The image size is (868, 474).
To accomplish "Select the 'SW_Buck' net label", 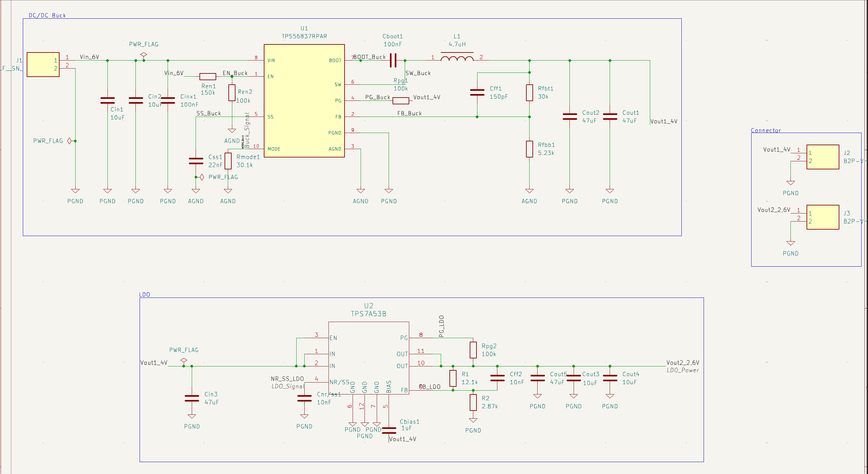I will click(x=418, y=73).
